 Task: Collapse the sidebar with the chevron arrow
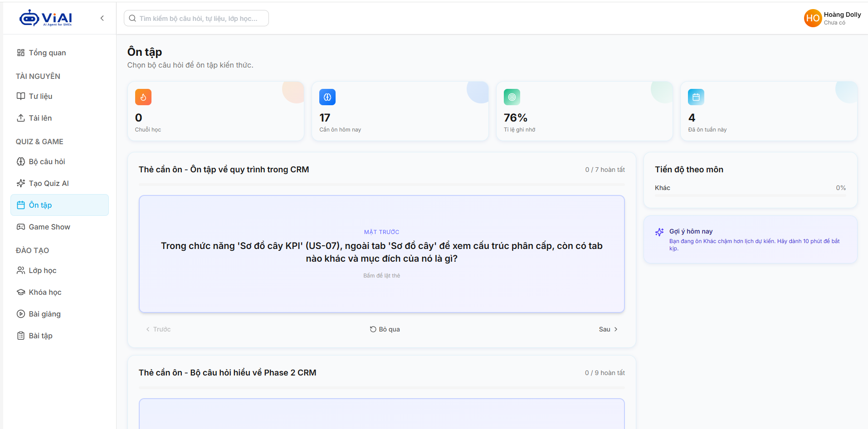pyautogui.click(x=102, y=18)
